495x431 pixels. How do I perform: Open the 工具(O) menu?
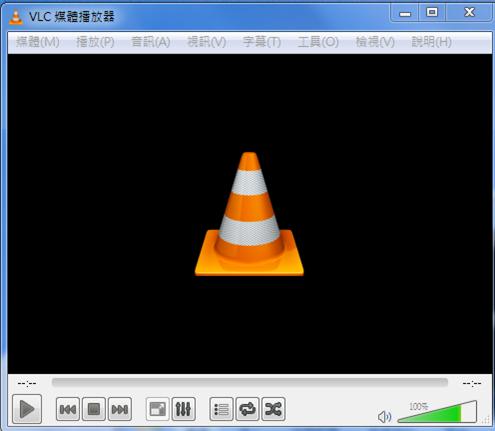click(318, 42)
